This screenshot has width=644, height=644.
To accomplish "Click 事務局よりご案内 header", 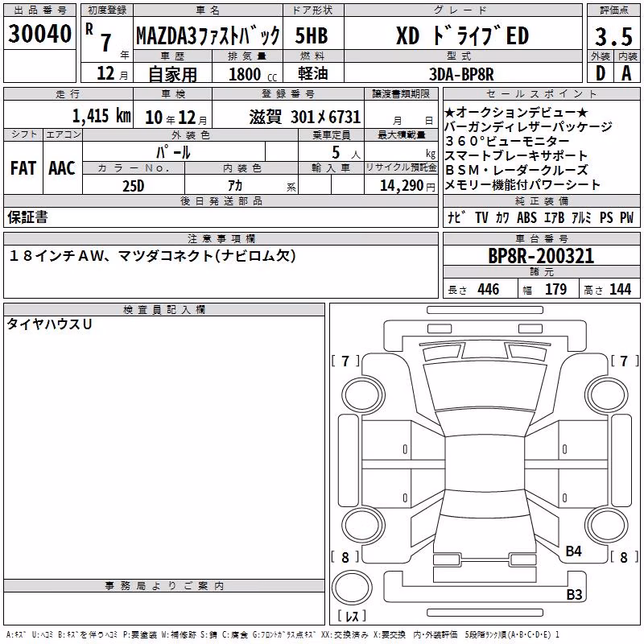I will point(164,586).
